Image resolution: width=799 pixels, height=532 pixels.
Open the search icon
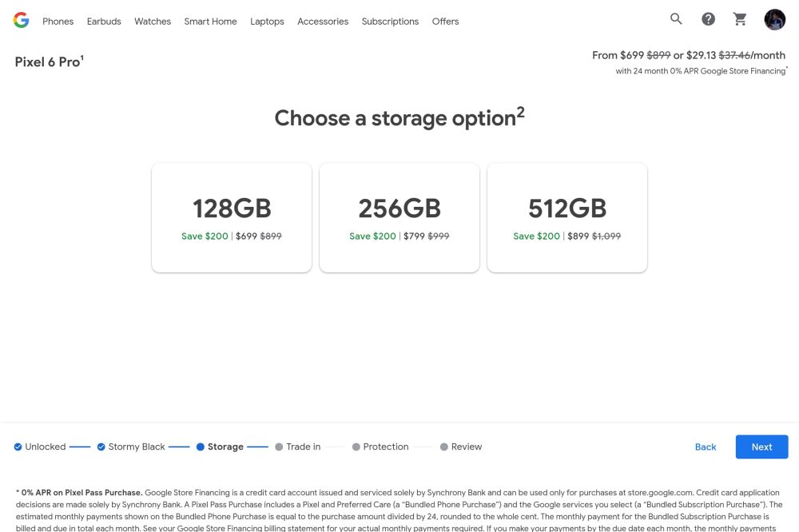(675, 18)
